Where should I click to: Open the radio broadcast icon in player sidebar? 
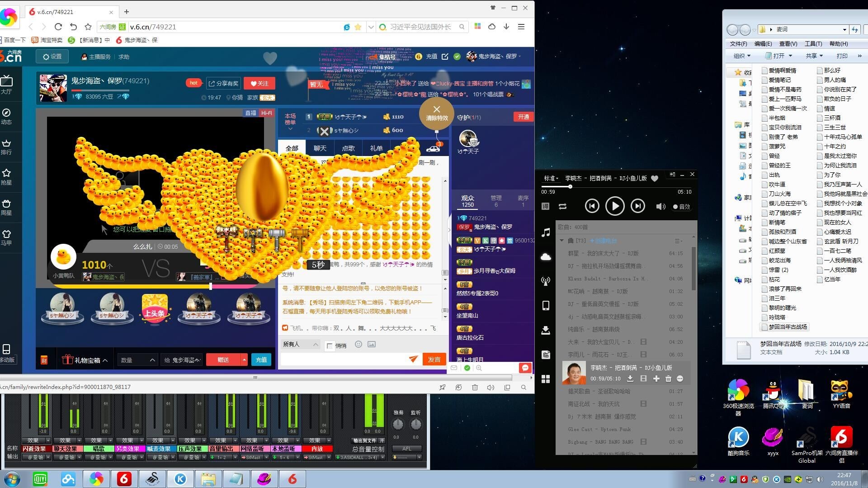546,281
